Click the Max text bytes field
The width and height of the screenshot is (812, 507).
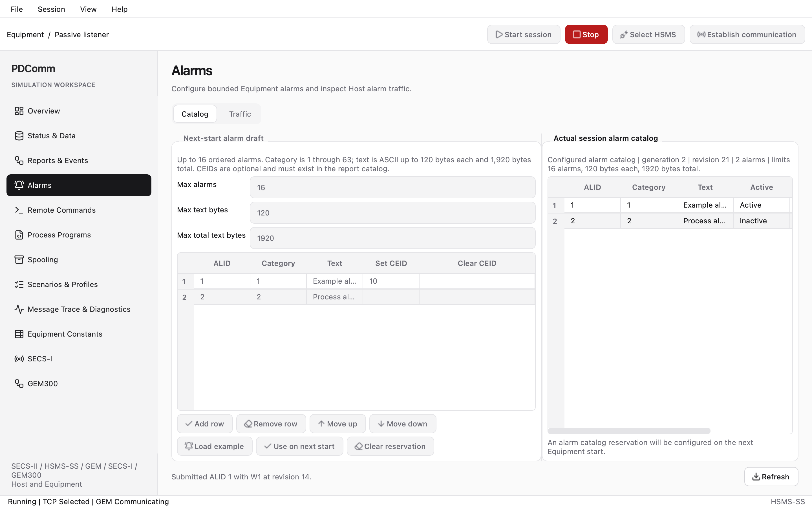392,213
